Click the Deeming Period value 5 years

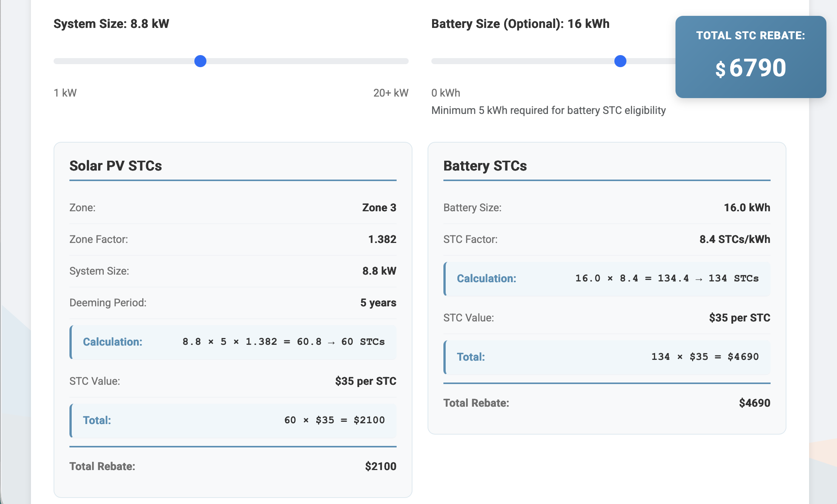tap(378, 303)
